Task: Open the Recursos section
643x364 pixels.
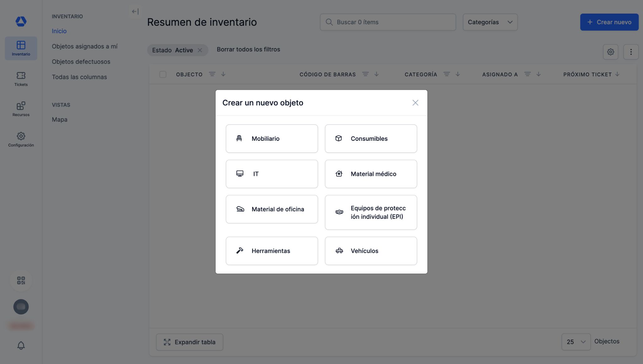Action: coord(21,109)
